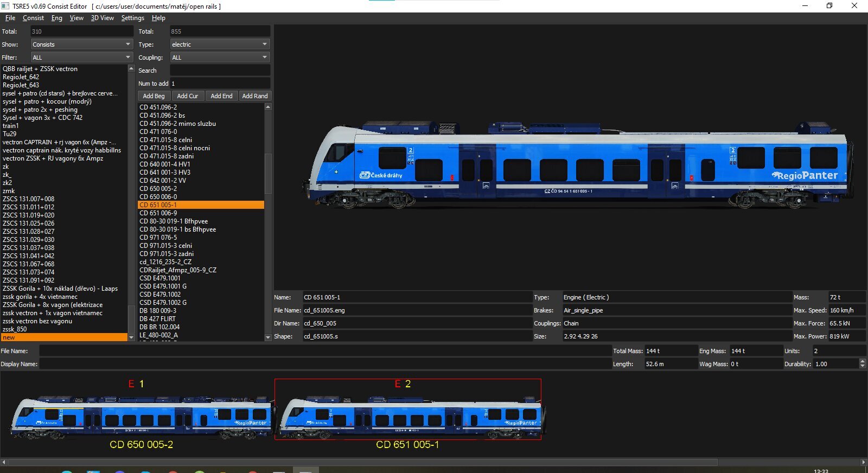Image resolution: width=868 pixels, height=473 pixels.
Task: Select consist 'zmk' in the list
Action: [65, 191]
